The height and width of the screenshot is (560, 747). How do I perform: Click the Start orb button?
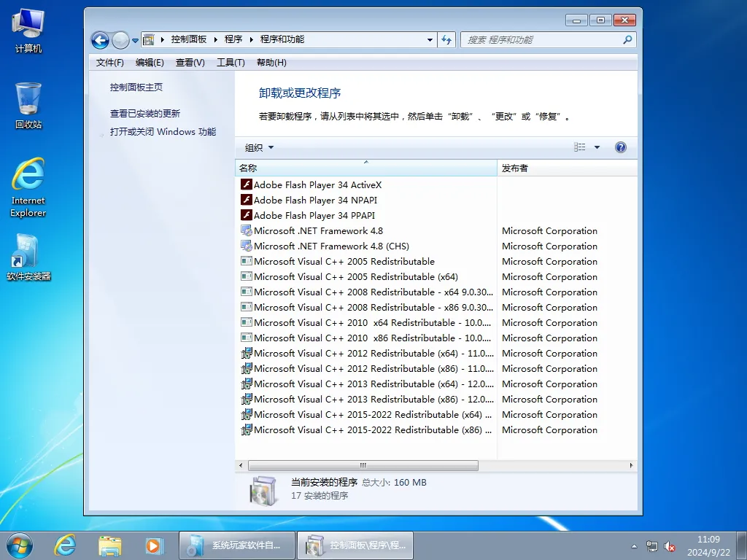click(18, 545)
